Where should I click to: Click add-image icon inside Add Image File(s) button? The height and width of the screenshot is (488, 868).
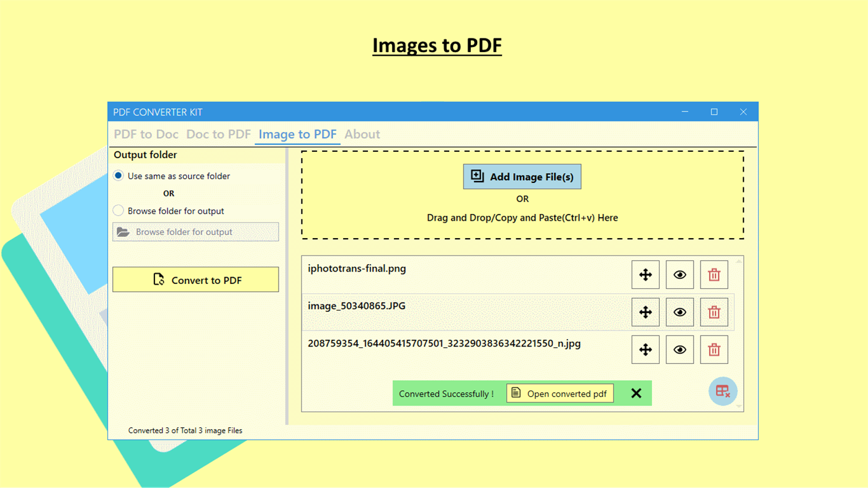(477, 176)
